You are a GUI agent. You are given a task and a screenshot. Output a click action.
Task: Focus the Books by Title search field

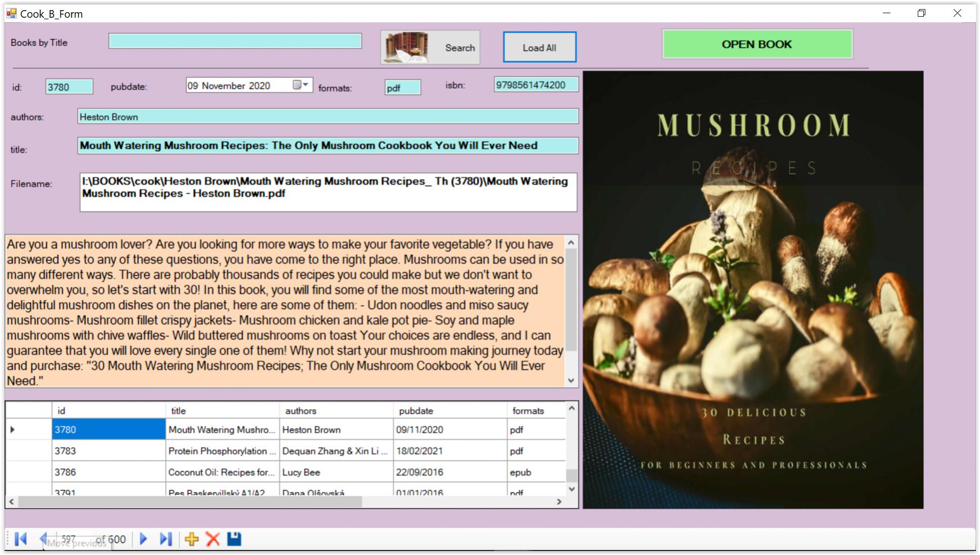[x=235, y=41]
